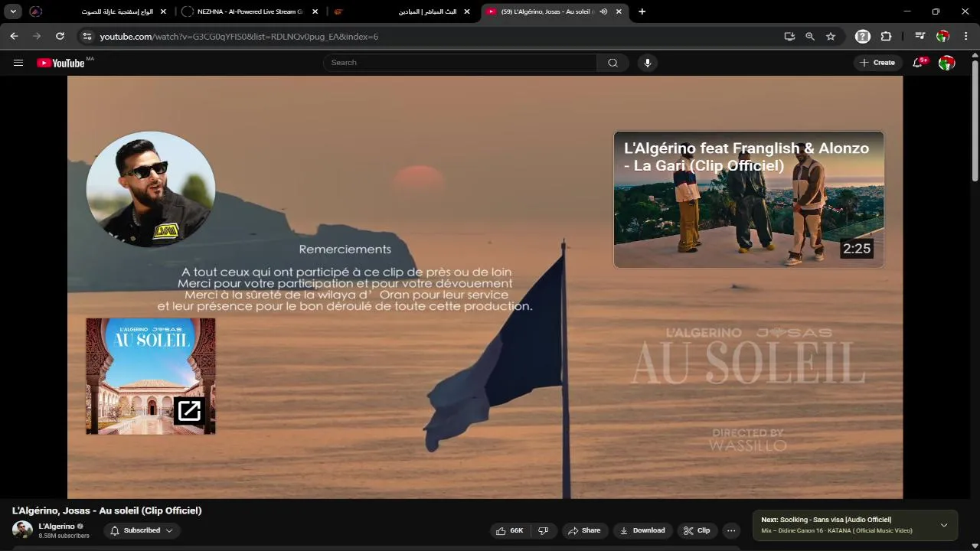Open a new browser tab
Viewport: 980px width, 551px height.
[642, 11]
